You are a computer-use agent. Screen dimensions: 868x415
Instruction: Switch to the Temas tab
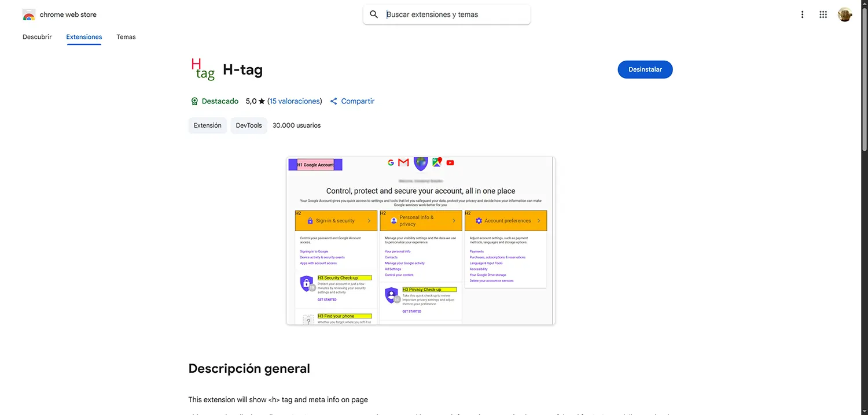coord(126,36)
